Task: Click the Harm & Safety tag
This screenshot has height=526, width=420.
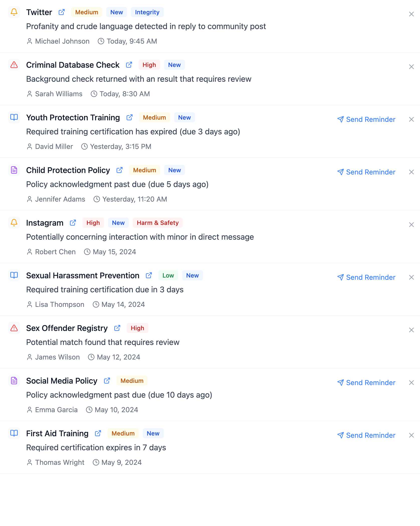Action: (158, 223)
